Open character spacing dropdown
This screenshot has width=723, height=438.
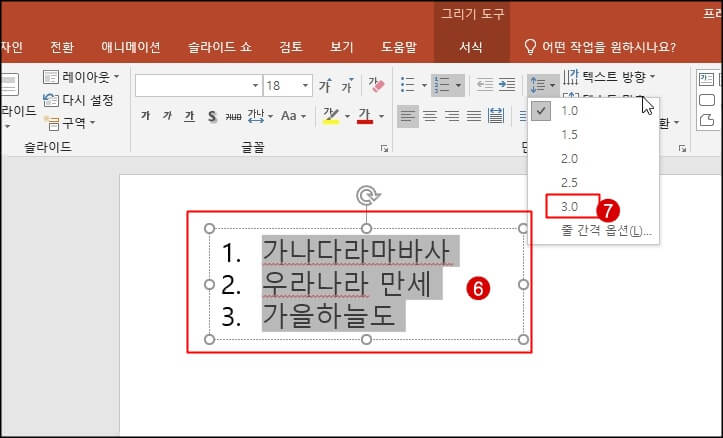[261, 116]
